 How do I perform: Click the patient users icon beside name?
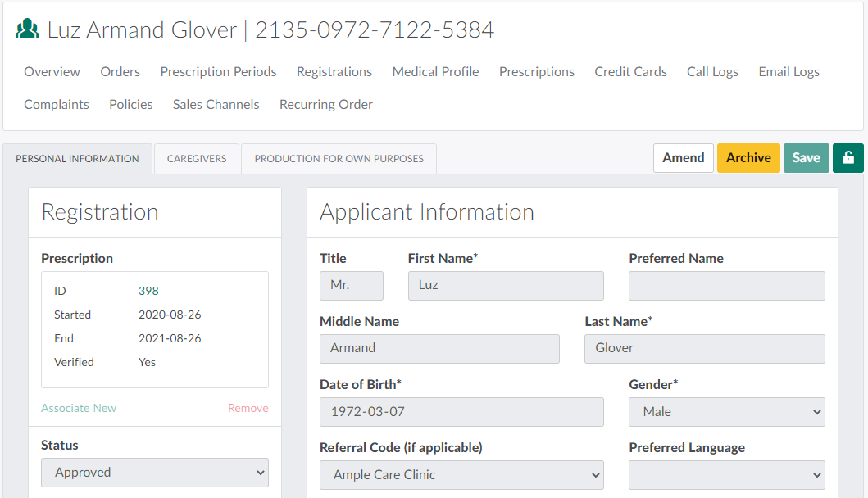(x=27, y=29)
